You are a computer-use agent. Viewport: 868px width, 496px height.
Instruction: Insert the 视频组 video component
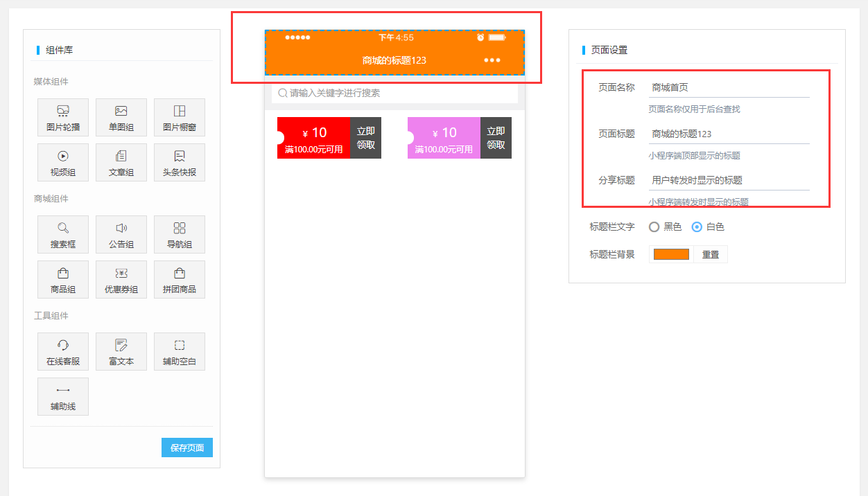(63, 162)
